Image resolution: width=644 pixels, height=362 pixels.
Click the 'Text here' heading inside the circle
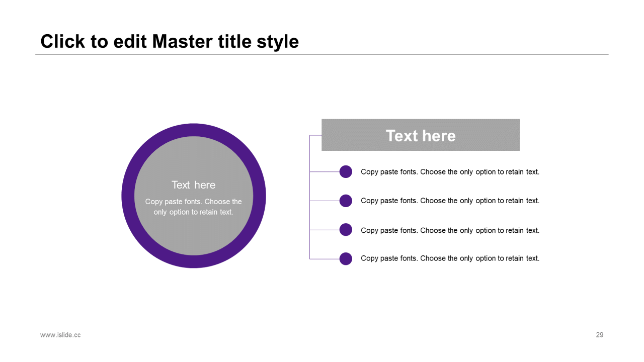click(x=193, y=185)
